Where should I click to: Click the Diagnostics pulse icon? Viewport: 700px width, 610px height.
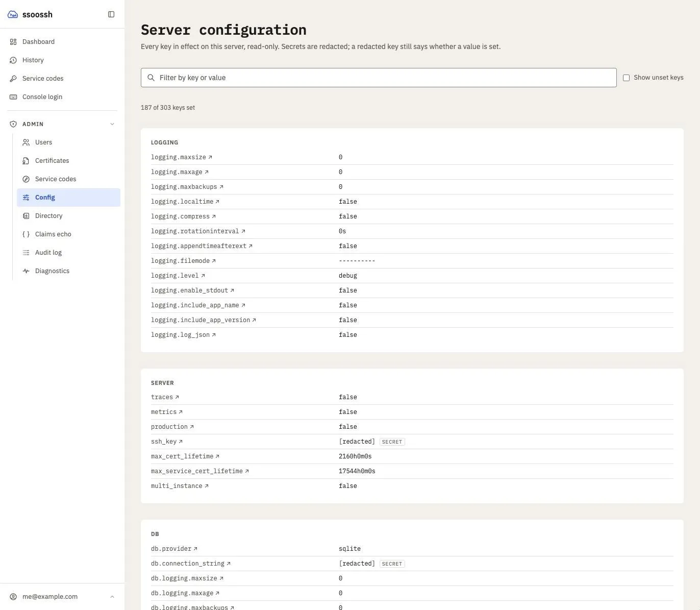point(26,271)
